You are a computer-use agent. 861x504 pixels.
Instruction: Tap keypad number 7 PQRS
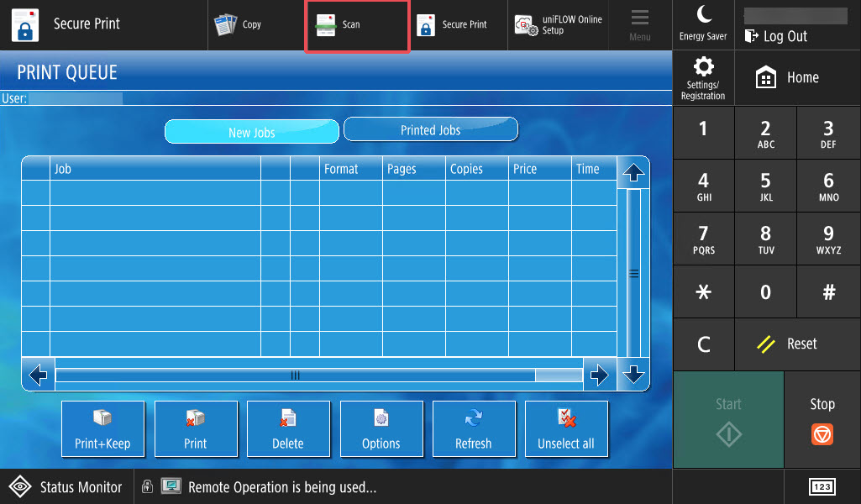pos(703,239)
